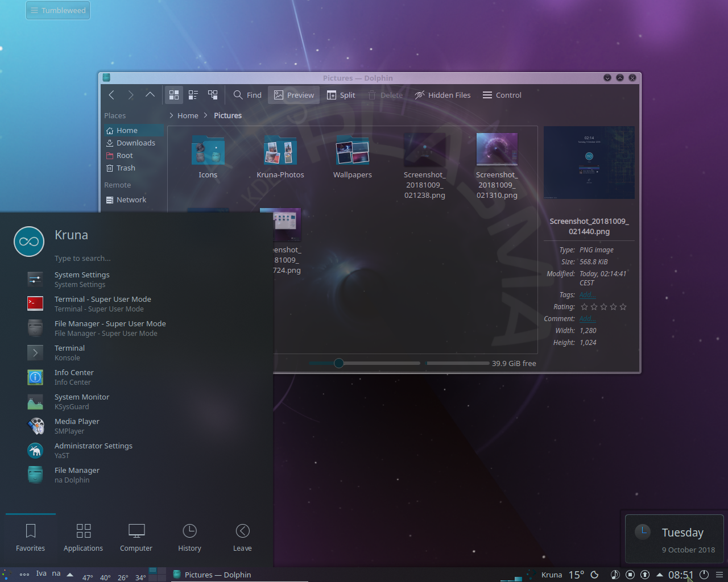This screenshot has height=582, width=728.
Task: Open Info Center from the launcher
Action: pos(136,377)
